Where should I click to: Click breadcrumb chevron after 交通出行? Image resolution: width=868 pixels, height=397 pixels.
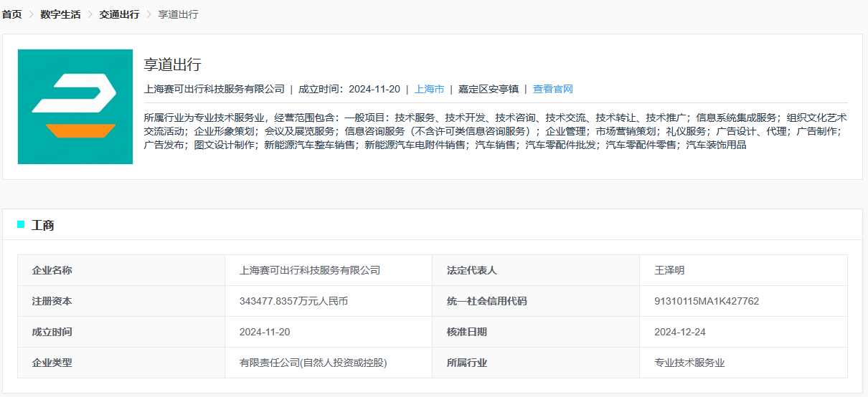(x=149, y=14)
